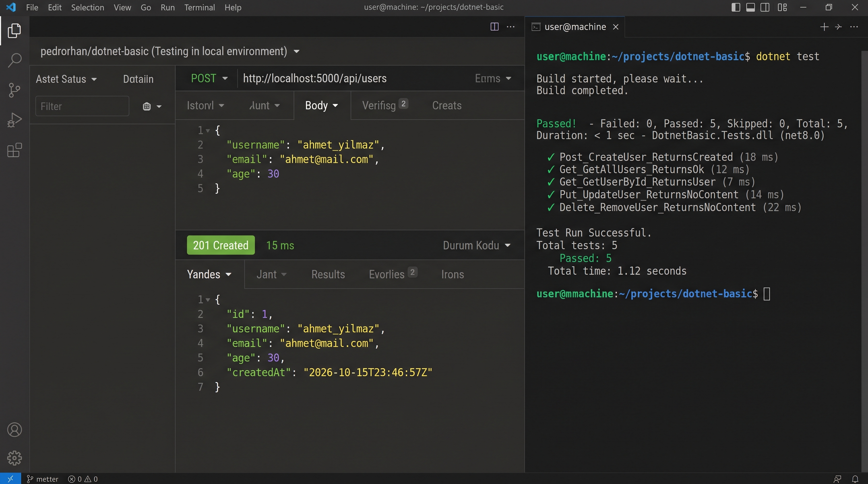868x484 pixels.
Task: Close the user@machine terminal tab
Action: tap(616, 26)
